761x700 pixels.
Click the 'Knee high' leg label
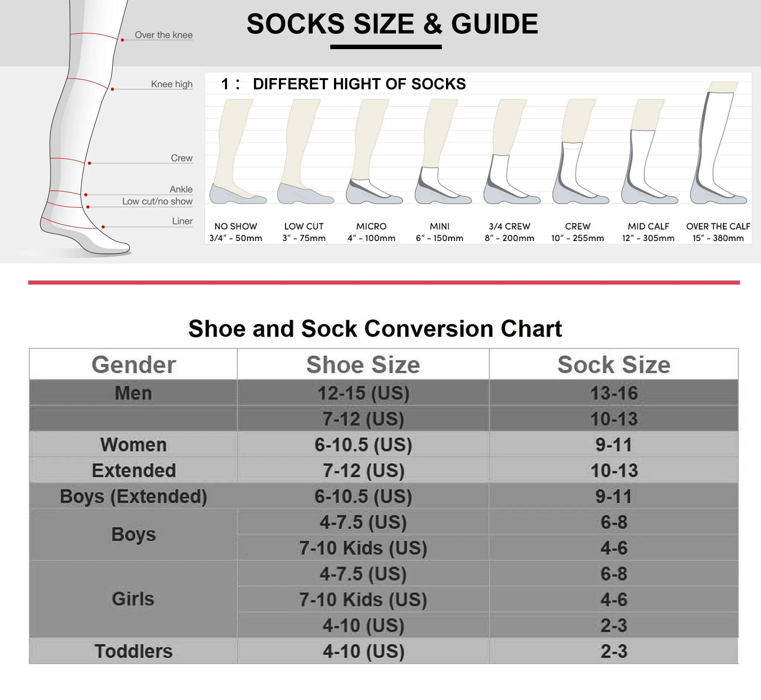tap(171, 84)
